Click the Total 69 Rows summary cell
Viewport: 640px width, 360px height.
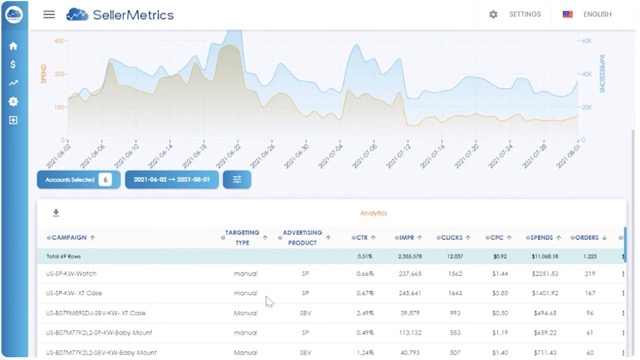(x=64, y=256)
